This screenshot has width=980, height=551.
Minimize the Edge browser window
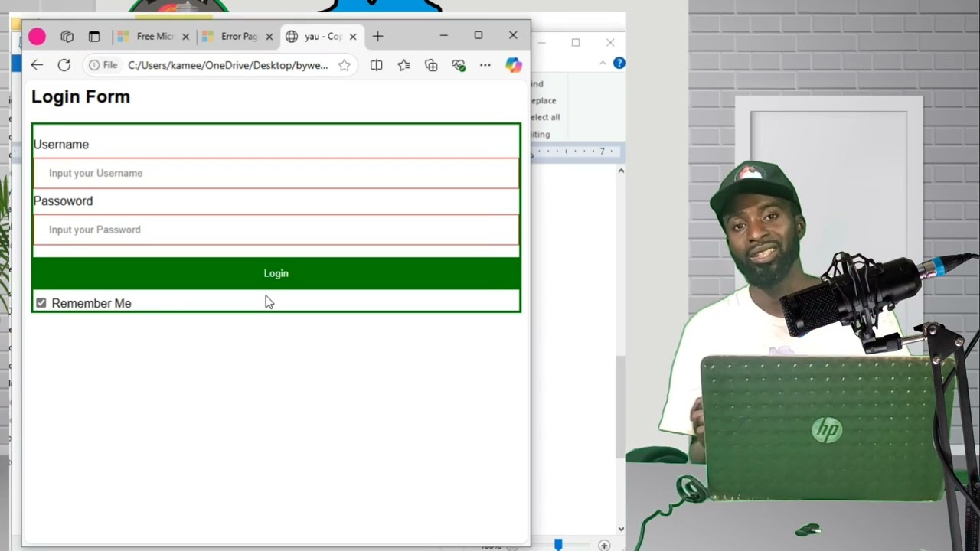[x=443, y=35]
